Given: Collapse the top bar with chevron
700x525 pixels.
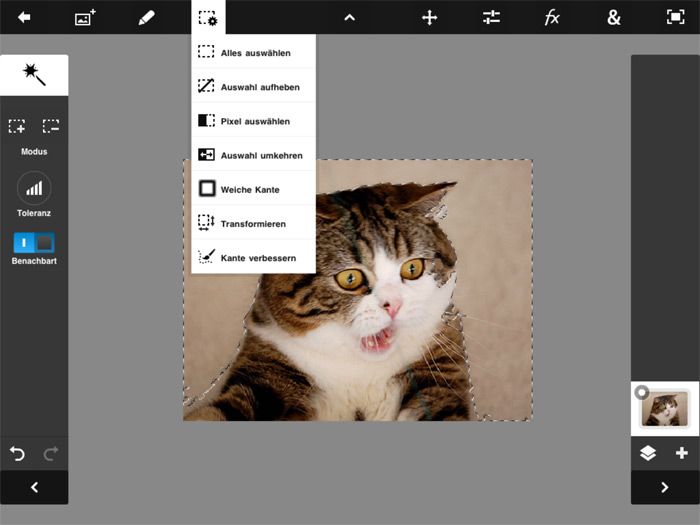Looking at the screenshot, I should [x=349, y=17].
